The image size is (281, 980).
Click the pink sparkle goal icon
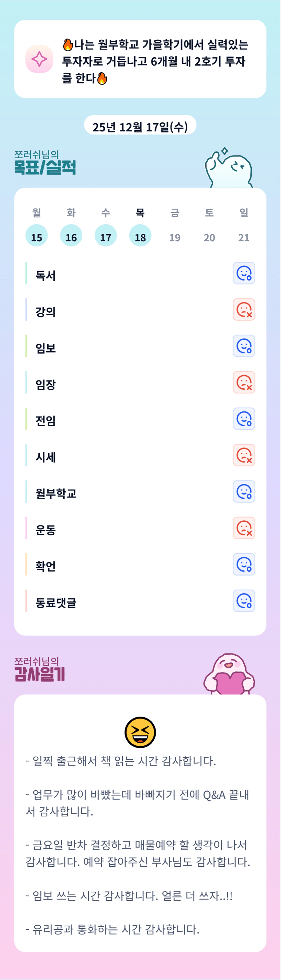[39, 59]
